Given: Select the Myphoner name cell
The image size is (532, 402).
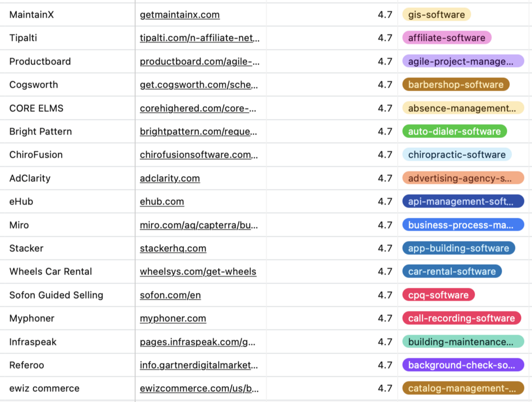Looking at the screenshot, I should click(67, 318).
